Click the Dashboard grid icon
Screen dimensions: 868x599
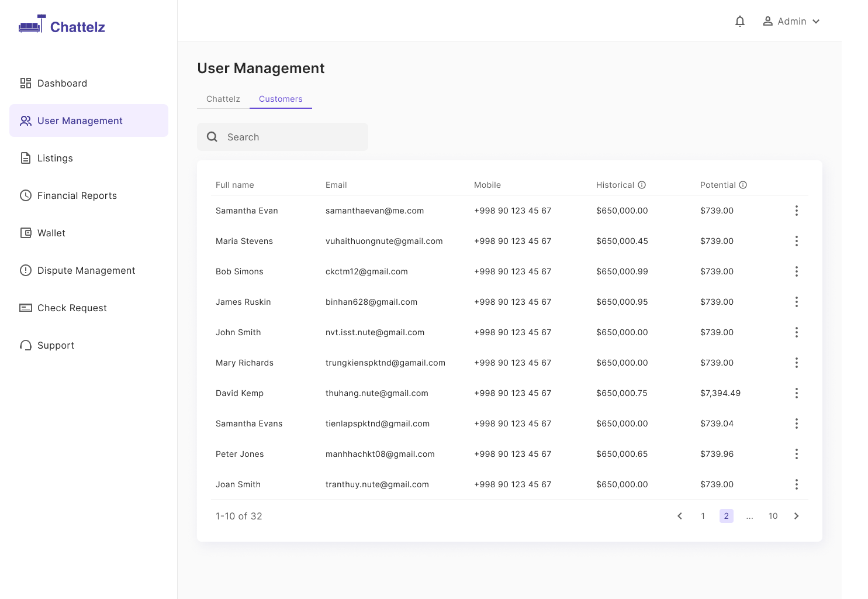point(26,83)
